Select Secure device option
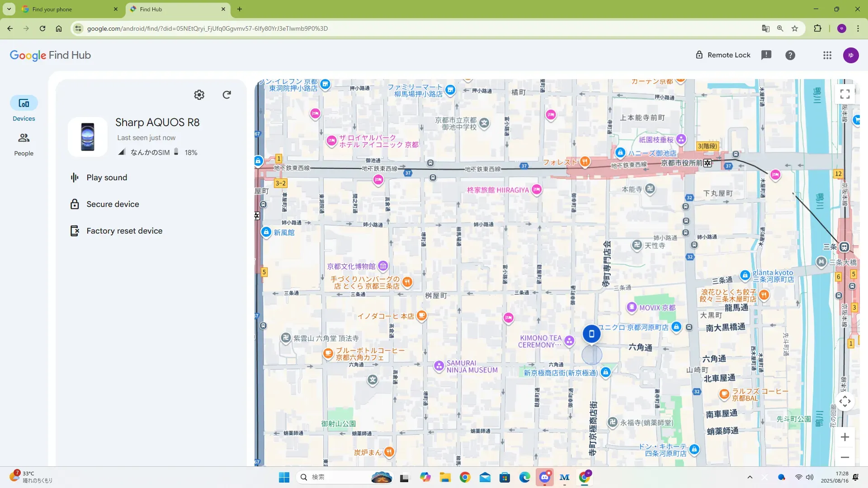Image resolution: width=868 pixels, height=488 pixels. coord(113,204)
